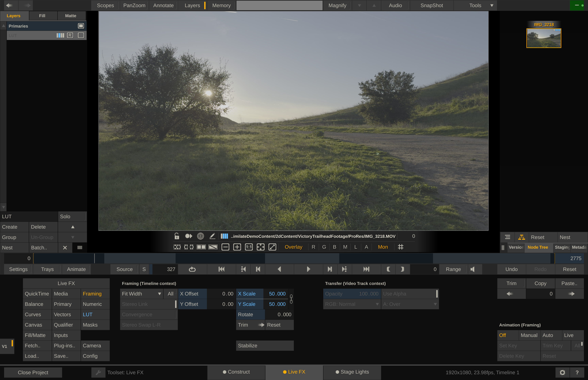Toggle the Mon monitor output
Screen dimensions: 588x380
(383, 247)
